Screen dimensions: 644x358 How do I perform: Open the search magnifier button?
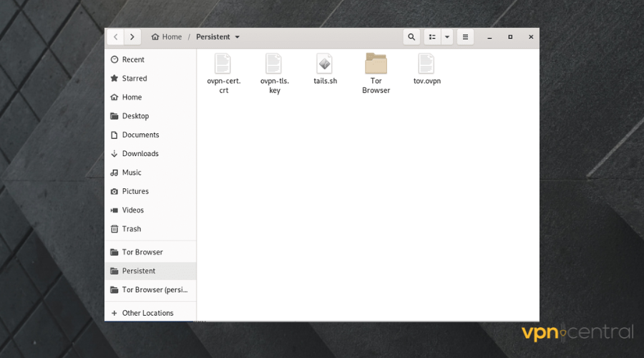pos(411,37)
